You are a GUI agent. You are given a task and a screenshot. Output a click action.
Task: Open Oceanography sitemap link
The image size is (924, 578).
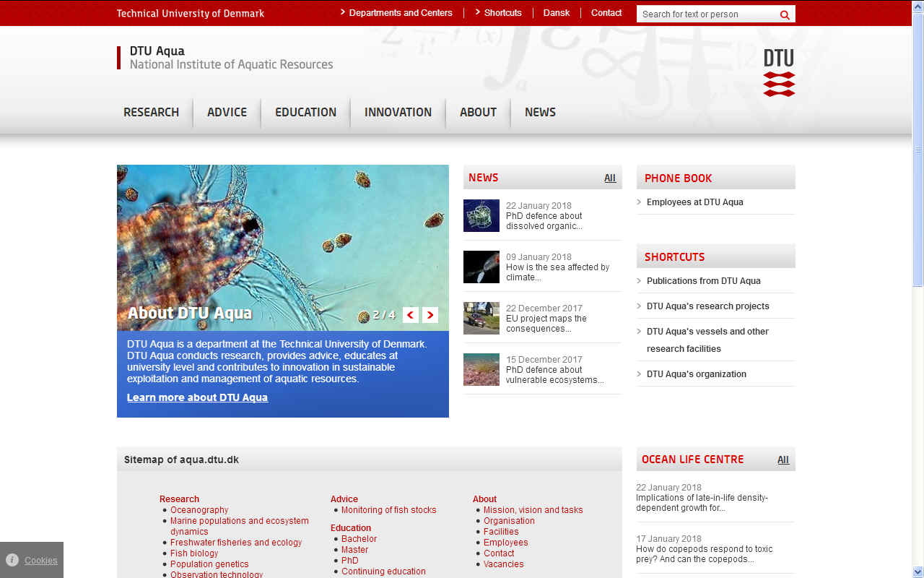(x=199, y=510)
